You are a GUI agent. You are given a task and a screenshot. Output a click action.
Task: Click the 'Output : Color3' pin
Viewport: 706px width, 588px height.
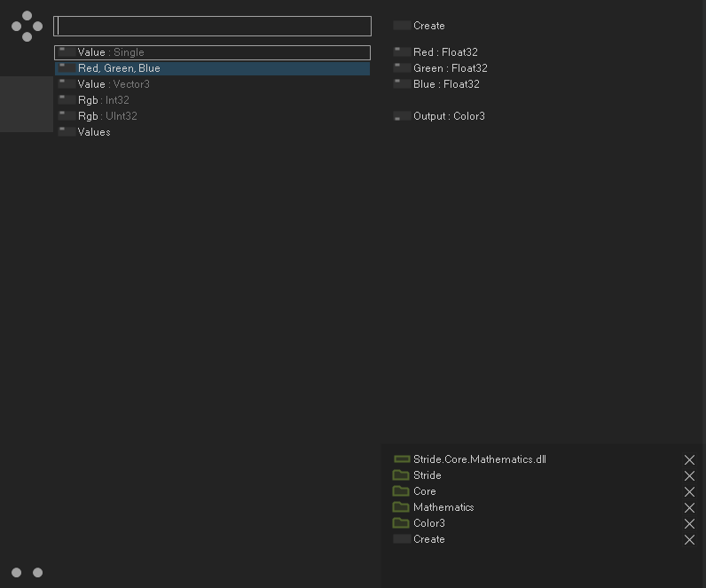click(x=449, y=116)
